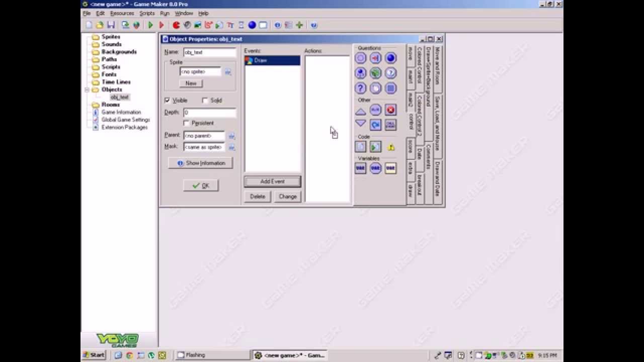Click the Windows Start button

(x=94, y=355)
